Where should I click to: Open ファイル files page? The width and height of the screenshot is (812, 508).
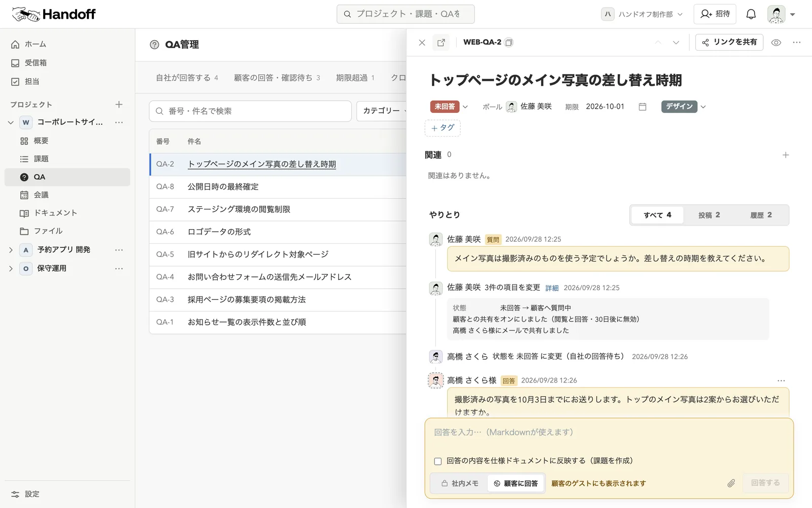[x=67, y=231]
